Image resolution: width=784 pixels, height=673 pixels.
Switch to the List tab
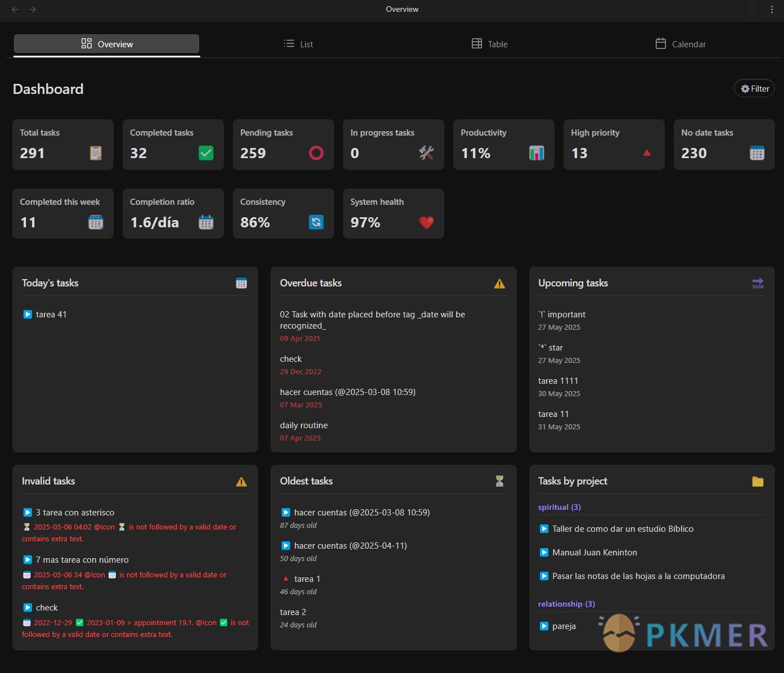(299, 44)
